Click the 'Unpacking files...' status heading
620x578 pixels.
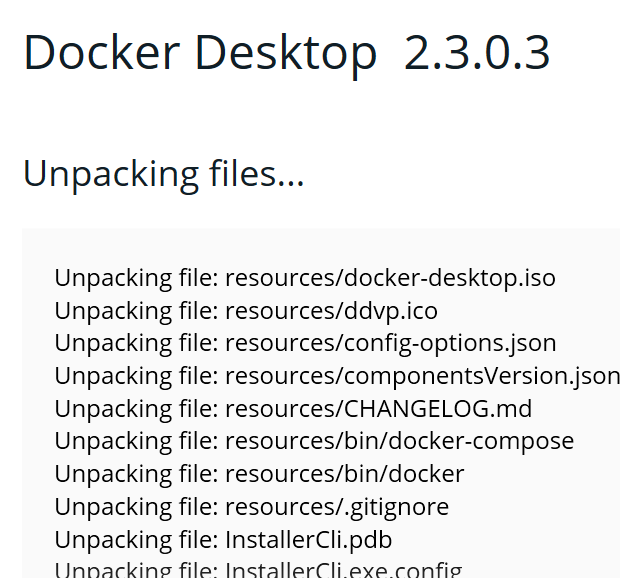164,174
